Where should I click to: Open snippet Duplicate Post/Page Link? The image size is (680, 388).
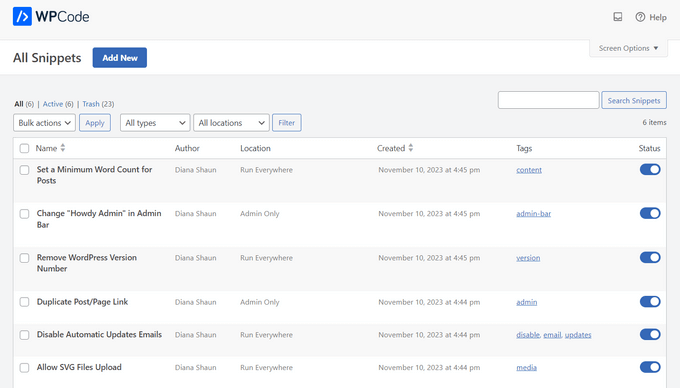tap(82, 302)
